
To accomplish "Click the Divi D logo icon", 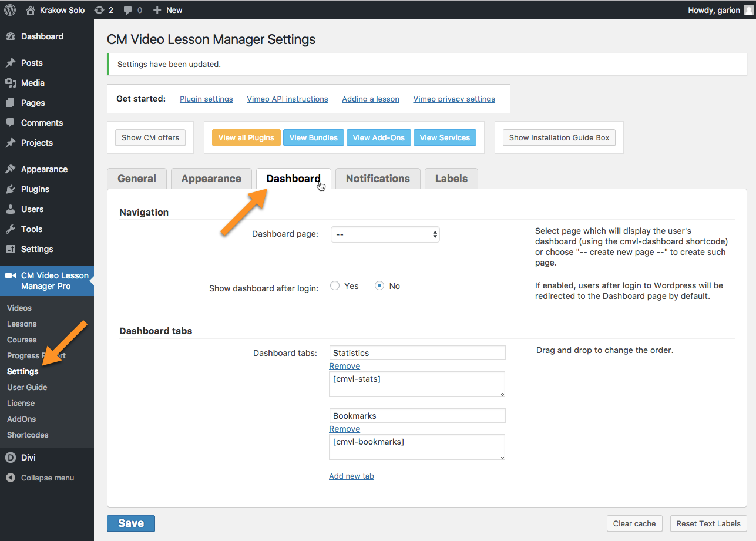I will point(11,458).
